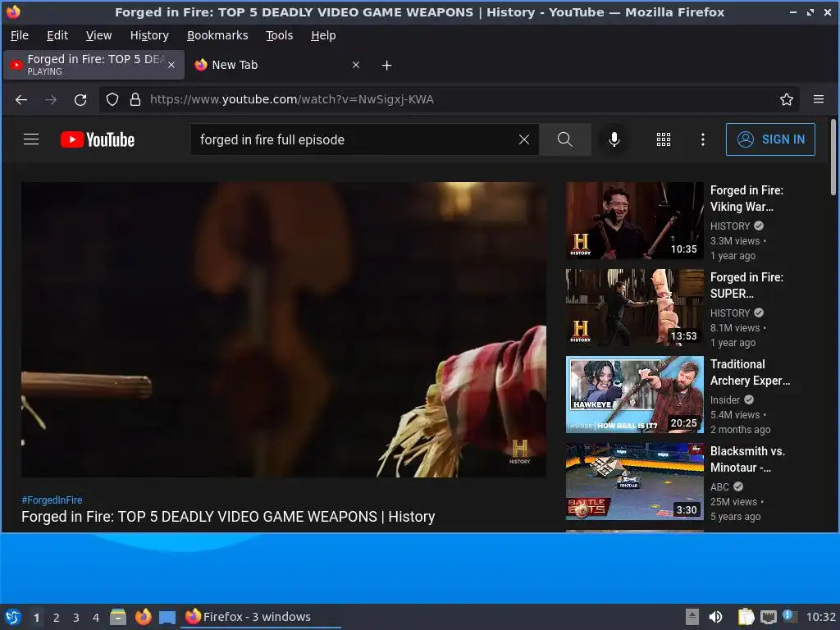This screenshot has height=630, width=840.
Task: Open the YouTube settings three-dot menu
Action: click(702, 139)
